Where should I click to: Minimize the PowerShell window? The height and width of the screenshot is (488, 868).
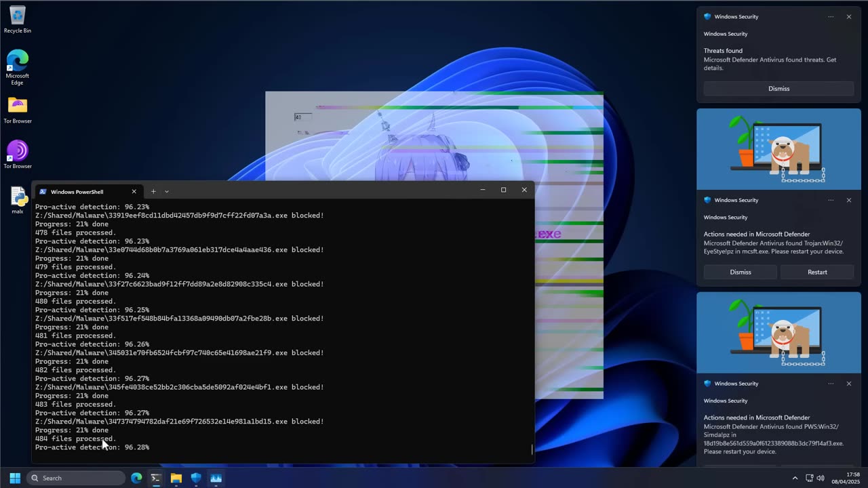pos(483,190)
